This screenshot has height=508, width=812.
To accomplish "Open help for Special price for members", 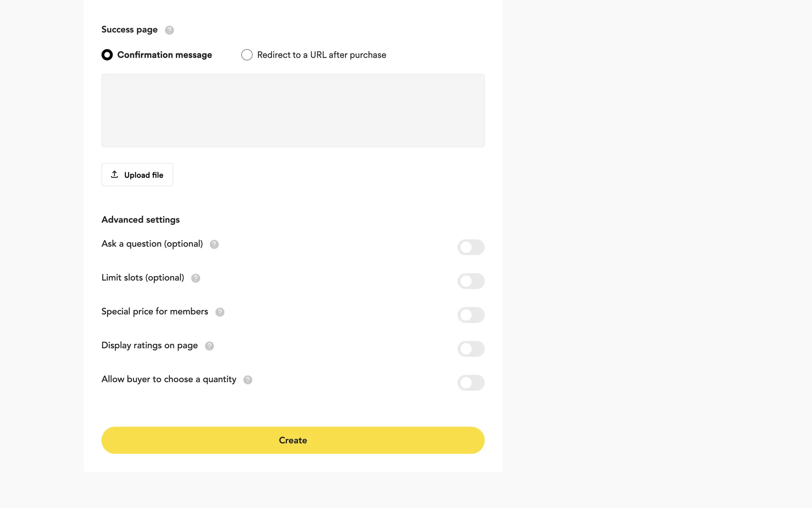I will tap(219, 312).
